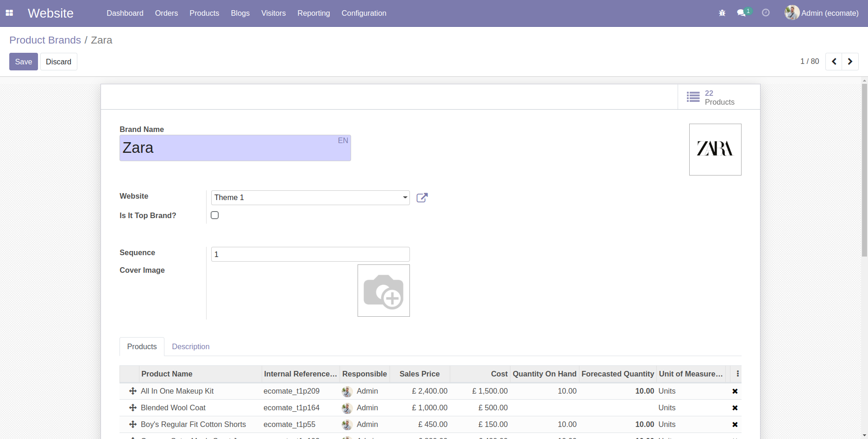Viewport: 868px width, 439px height.
Task: Remove the Boy's Regular Fit Cotton Shorts row
Action: coord(735,425)
